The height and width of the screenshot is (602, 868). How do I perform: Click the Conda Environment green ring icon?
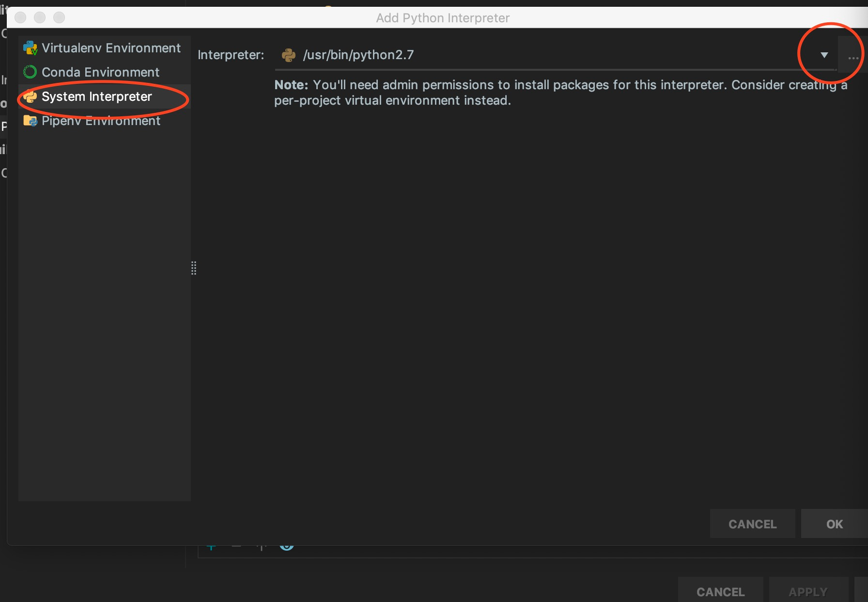click(30, 72)
